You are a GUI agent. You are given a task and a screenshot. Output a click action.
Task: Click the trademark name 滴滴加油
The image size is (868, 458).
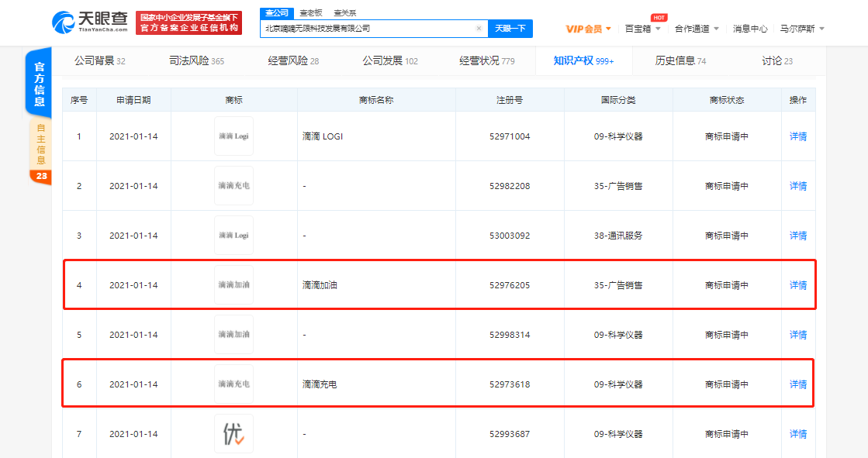click(x=320, y=285)
